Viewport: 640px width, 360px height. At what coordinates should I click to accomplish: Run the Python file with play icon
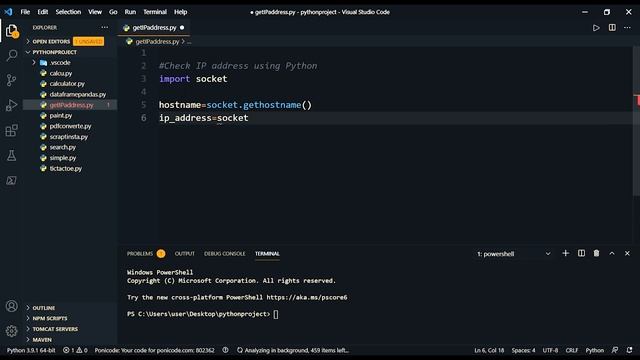pos(596,28)
